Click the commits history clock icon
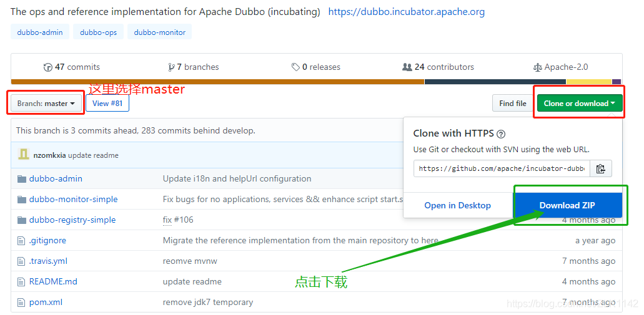Screen dimensions: 644x315 point(47,67)
